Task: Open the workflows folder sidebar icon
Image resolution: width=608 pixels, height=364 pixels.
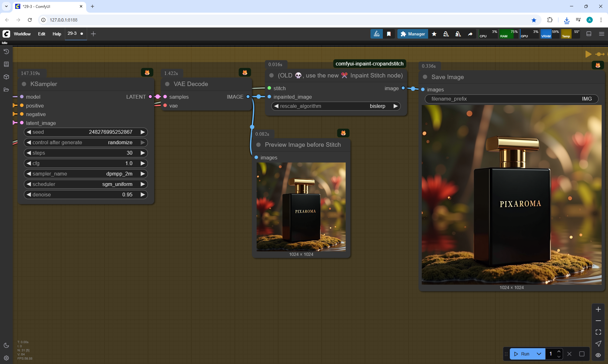Action: click(6, 89)
